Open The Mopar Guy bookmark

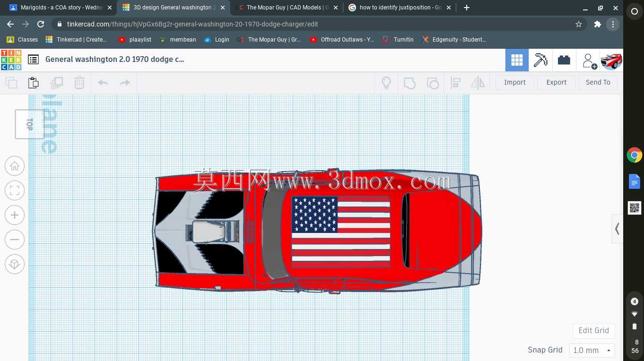tap(269, 40)
